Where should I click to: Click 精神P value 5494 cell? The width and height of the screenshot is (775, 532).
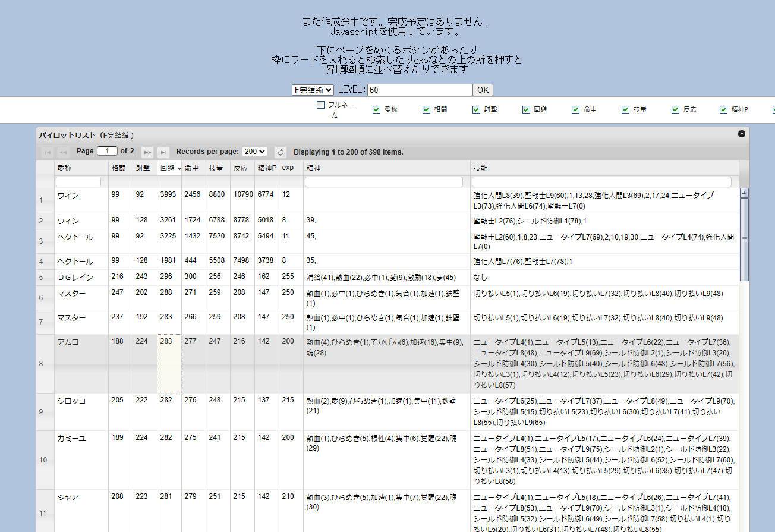point(267,241)
